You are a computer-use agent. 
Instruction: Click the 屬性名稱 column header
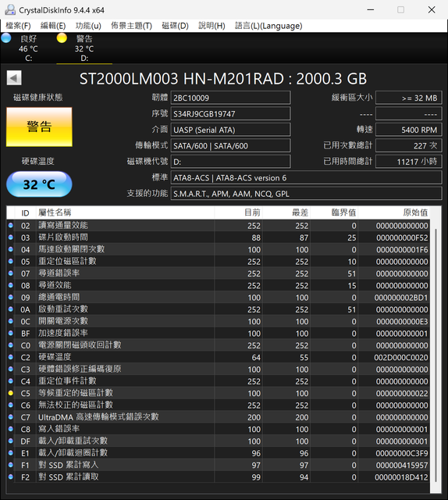click(125, 212)
